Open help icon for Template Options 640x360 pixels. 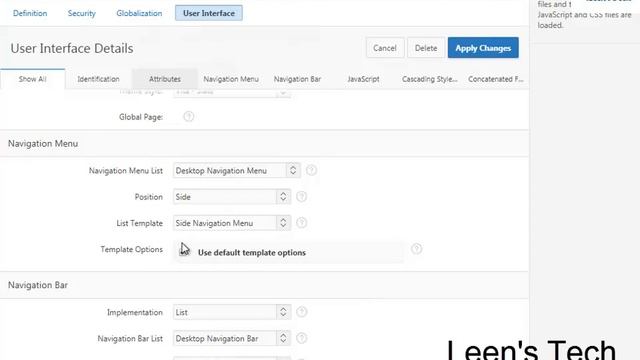pyautogui.click(x=416, y=249)
